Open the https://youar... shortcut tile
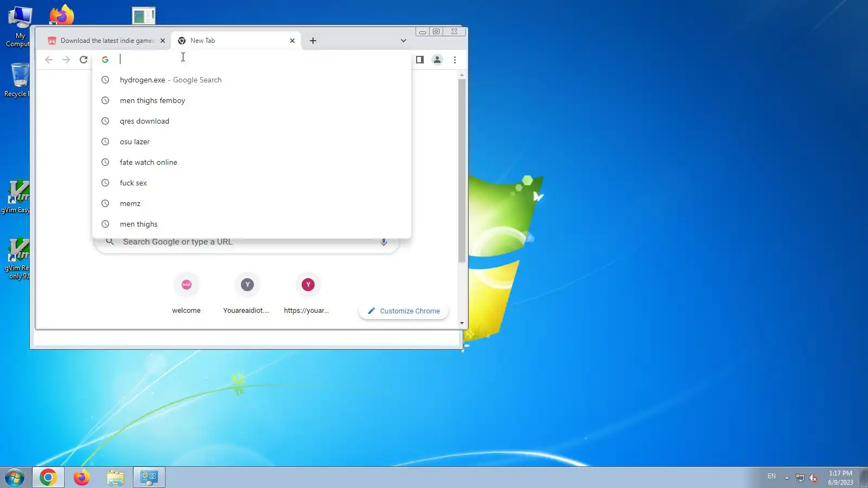Screen dimensions: 868x488 coord(308,293)
